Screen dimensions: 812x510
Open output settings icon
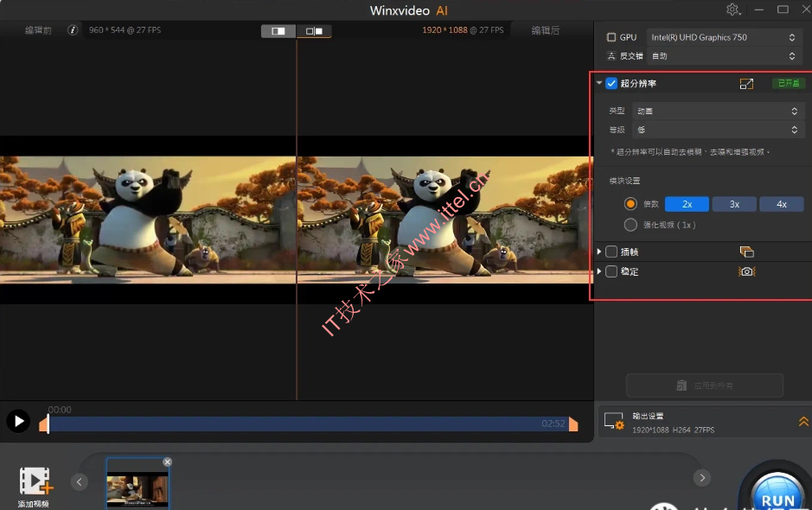(614, 422)
